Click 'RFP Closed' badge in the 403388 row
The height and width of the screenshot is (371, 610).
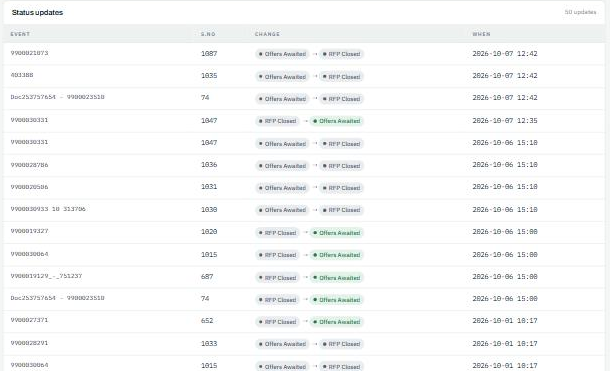click(342, 77)
